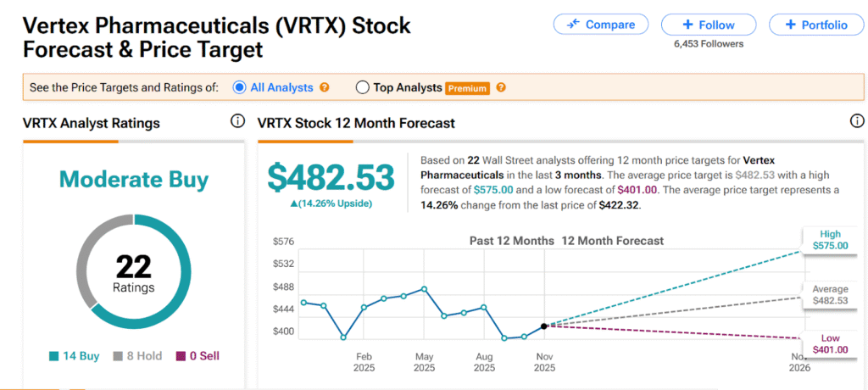Click the 12 Month Forecast chart heading
The width and height of the screenshot is (868, 390).
pyautogui.click(x=612, y=241)
